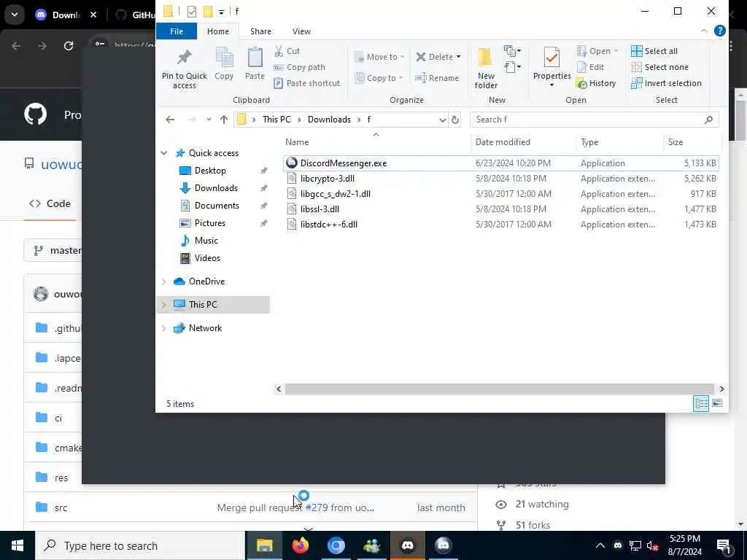
Task: Open the File ribbon tab
Action: (177, 31)
